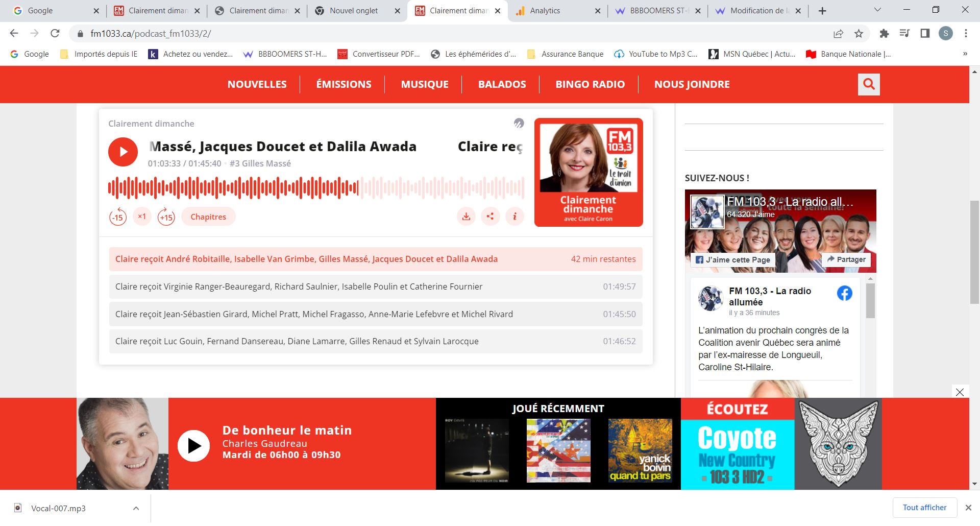Open Vocal-007.mp3 download options arrow
The image size is (980, 526).
coord(136,508)
